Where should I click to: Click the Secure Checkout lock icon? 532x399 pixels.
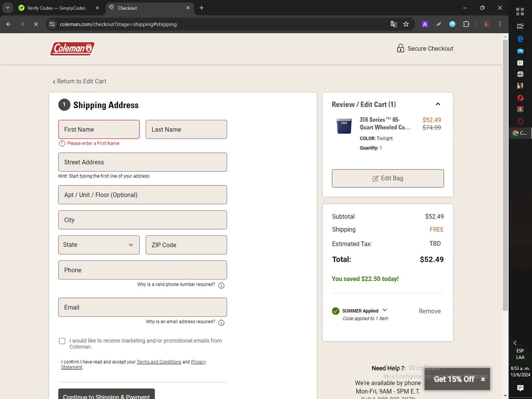pos(400,48)
